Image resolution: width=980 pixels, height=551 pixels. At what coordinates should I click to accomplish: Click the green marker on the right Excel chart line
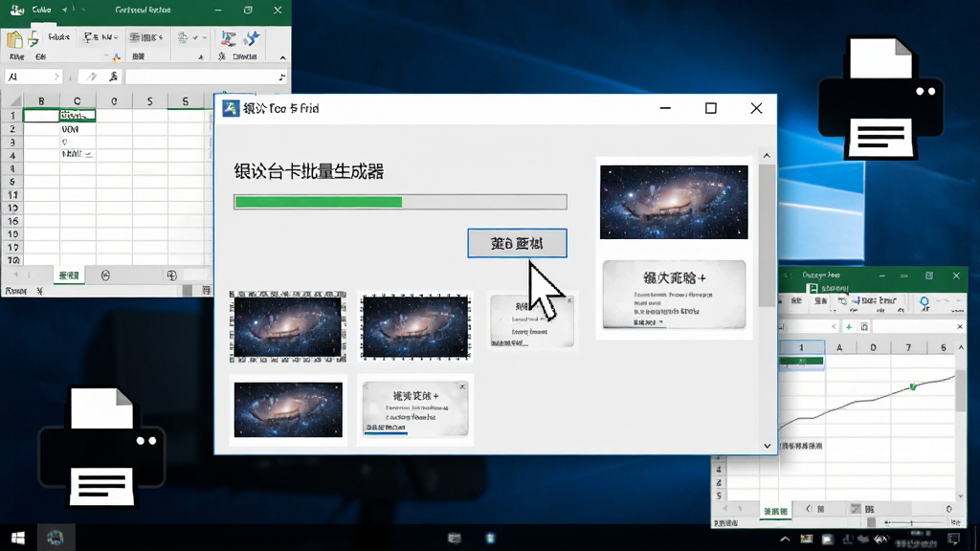click(x=913, y=386)
